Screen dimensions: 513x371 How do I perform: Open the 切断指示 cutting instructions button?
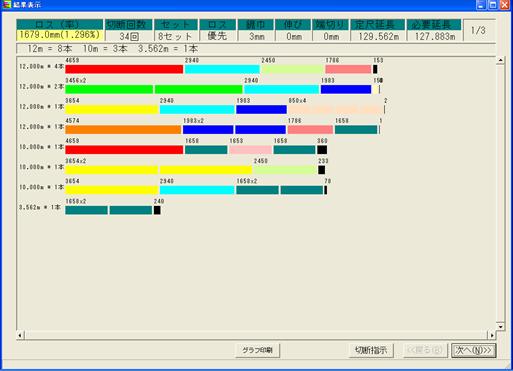click(371, 350)
